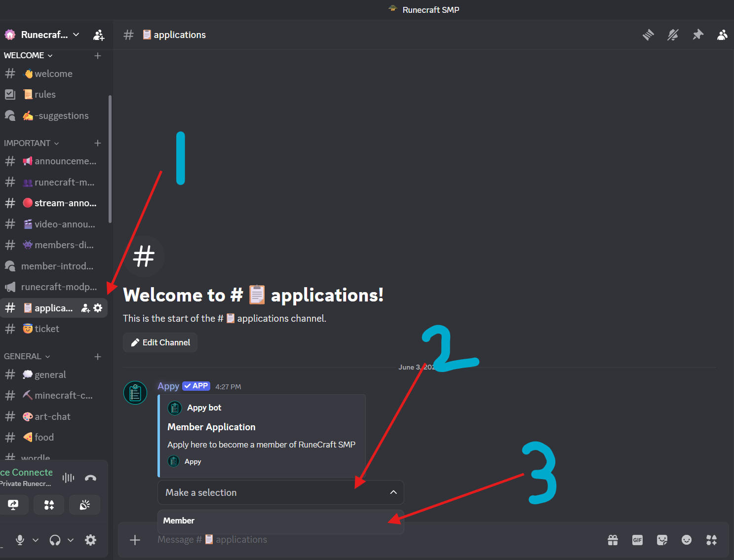Open welcome channel
This screenshot has height=560, width=734.
point(54,74)
